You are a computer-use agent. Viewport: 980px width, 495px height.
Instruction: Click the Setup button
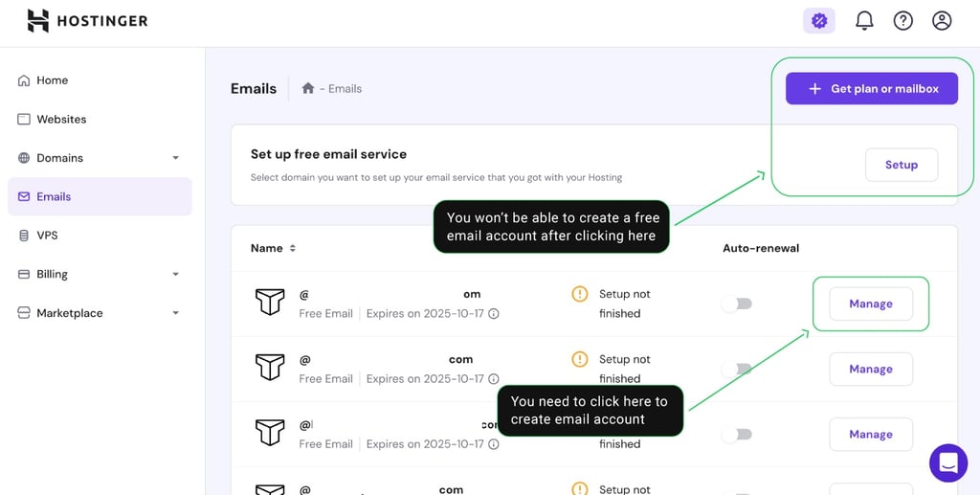tap(902, 165)
